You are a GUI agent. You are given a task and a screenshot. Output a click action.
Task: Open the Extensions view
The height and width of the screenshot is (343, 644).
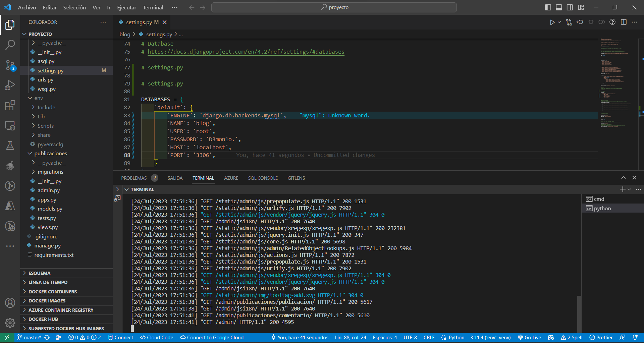click(x=10, y=105)
